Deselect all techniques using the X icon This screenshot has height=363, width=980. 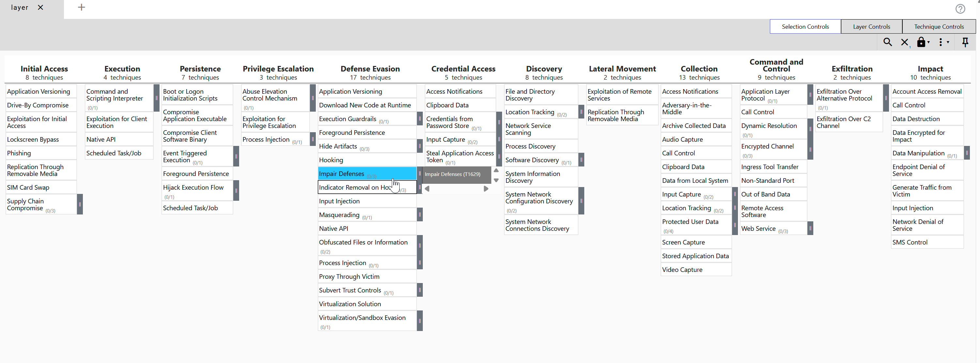(904, 42)
